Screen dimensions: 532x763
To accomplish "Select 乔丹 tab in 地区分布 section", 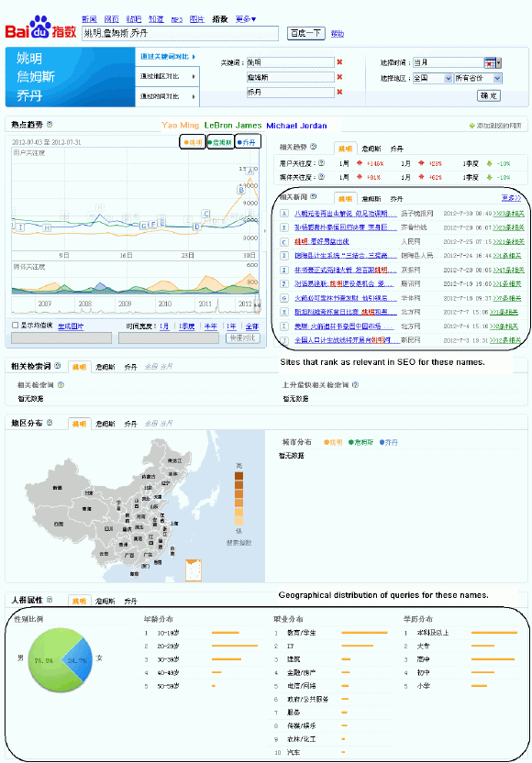I will pyautogui.click(x=130, y=424).
